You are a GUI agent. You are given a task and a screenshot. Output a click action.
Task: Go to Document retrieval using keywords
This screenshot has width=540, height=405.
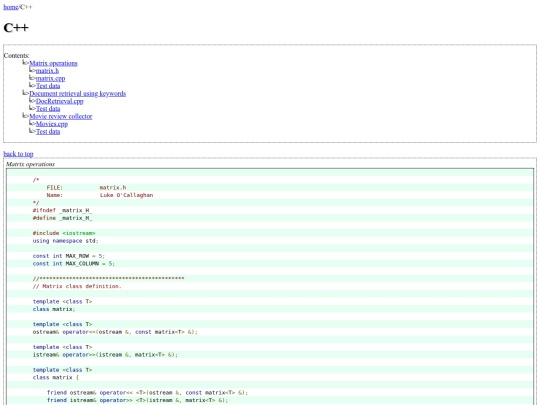[x=77, y=94]
